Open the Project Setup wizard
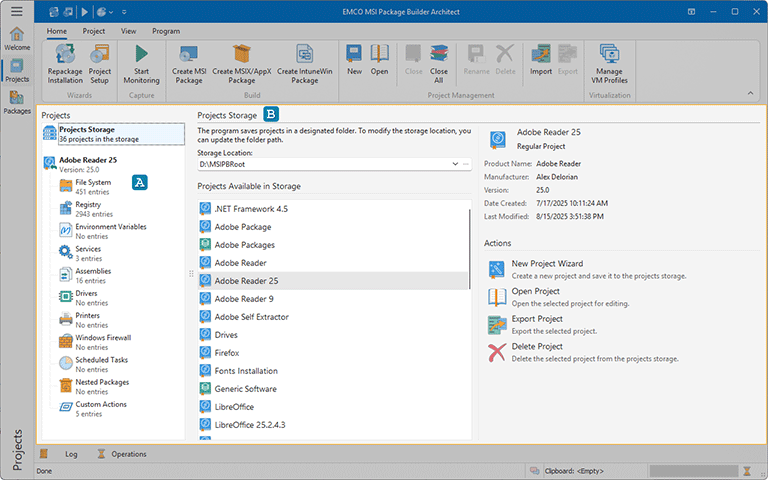Screen dimensions: 768x480 (x=100, y=55)
